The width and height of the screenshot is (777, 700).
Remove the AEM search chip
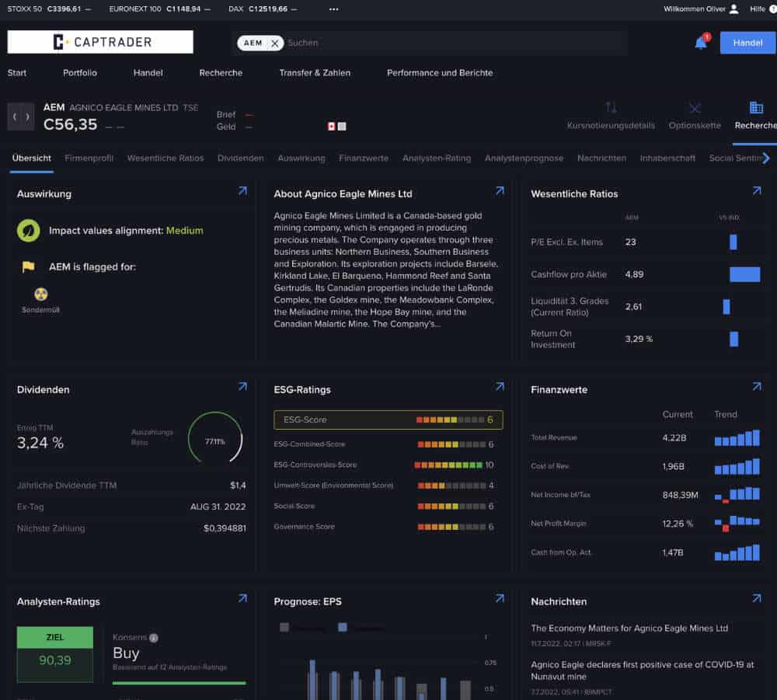pos(274,43)
